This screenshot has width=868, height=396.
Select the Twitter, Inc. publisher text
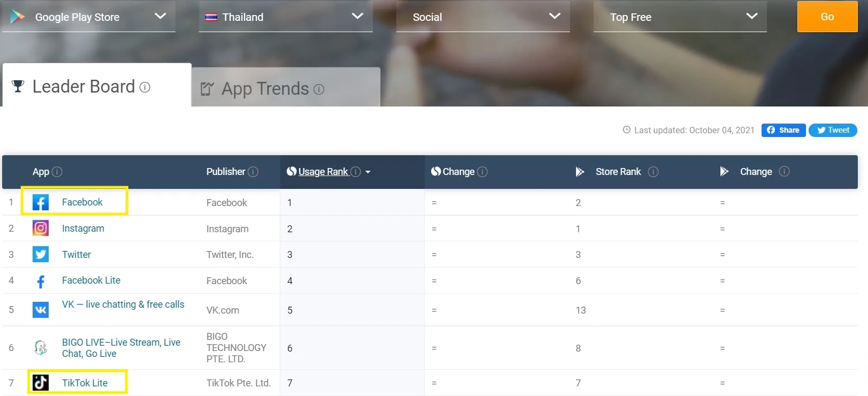point(230,255)
